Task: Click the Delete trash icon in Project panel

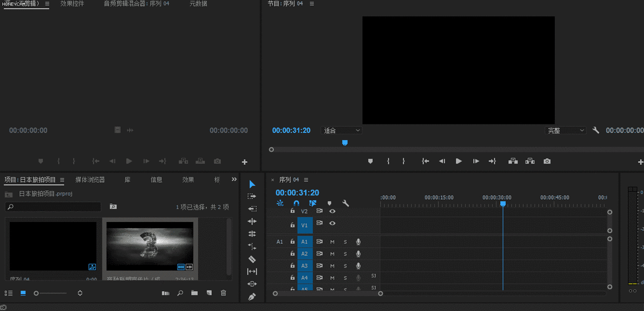Action: (224, 293)
